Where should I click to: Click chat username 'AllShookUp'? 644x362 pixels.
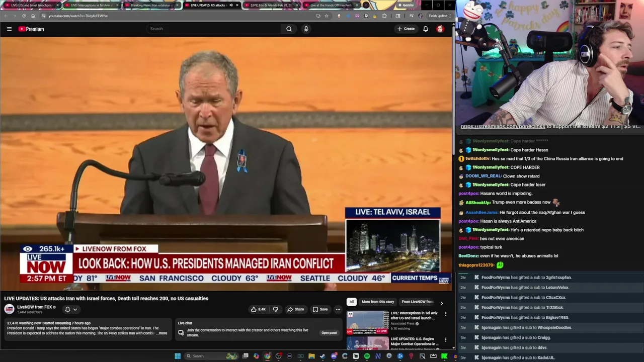pos(478,203)
